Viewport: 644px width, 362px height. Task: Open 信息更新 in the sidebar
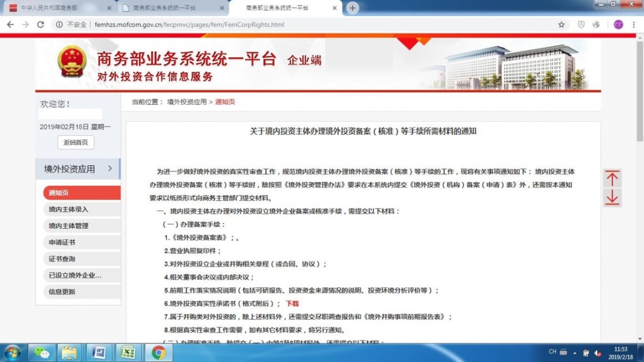pyautogui.click(x=82, y=292)
